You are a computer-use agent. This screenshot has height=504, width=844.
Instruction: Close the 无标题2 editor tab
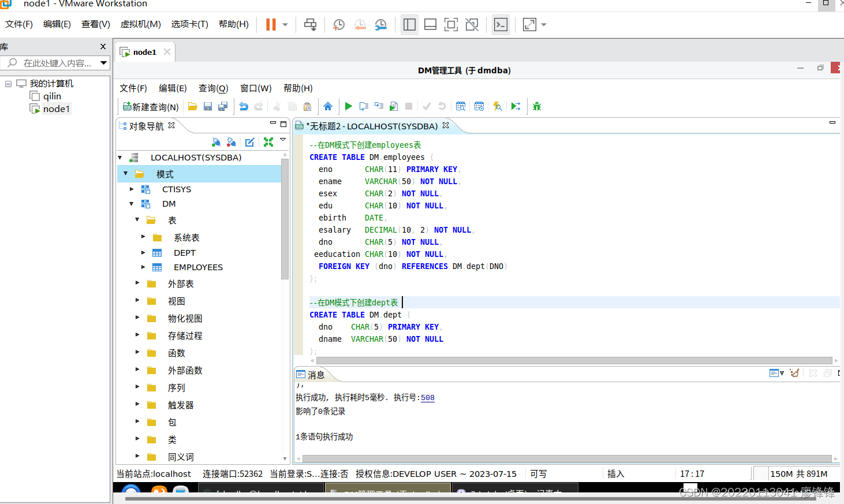[x=446, y=125]
